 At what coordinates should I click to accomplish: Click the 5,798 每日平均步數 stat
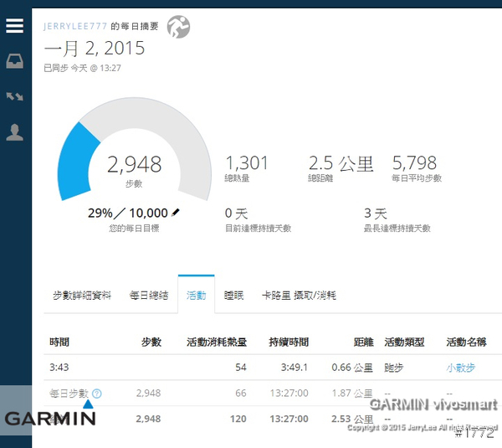416,167
